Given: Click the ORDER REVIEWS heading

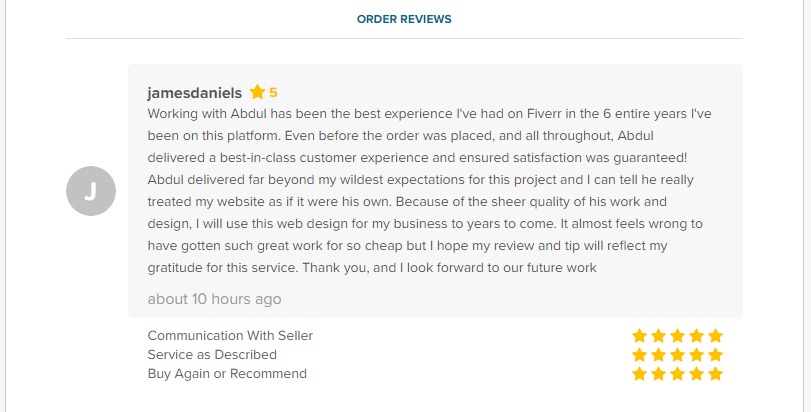Looking at the screenshot, I should click(404, 19).
